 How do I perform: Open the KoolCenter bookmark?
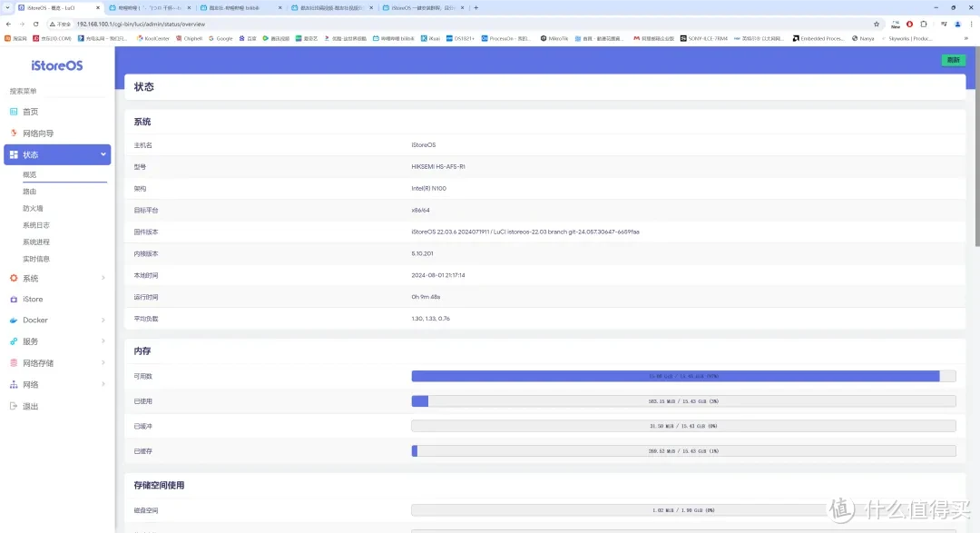(x=154, y=39)
